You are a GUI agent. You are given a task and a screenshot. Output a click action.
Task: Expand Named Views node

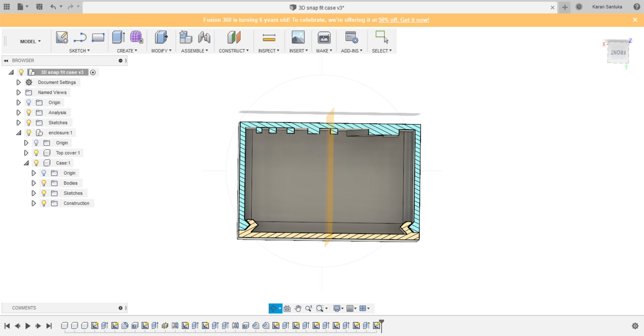(19, 92)
